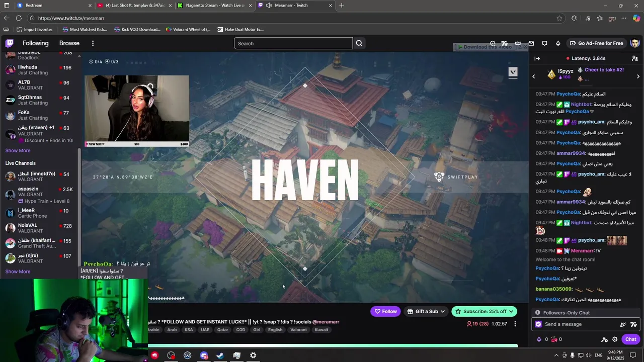Viewport: 644px width, 362px height.
Task: Select the Valorant stream tag
Action: click(x=298, y=330)
